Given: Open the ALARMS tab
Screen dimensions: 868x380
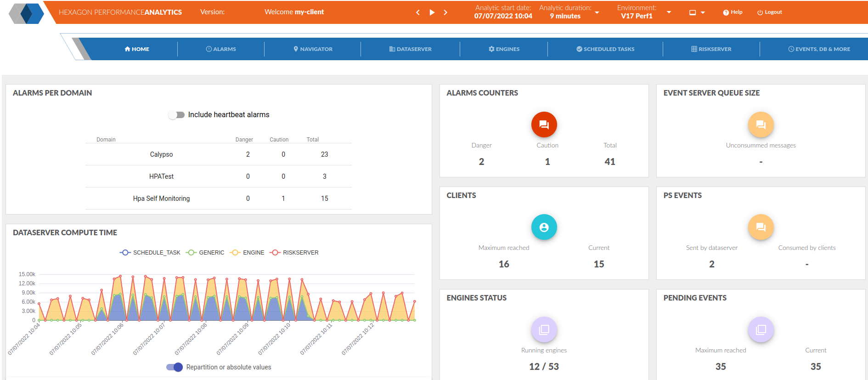Looking at the screenshot, I should (221, 49).
